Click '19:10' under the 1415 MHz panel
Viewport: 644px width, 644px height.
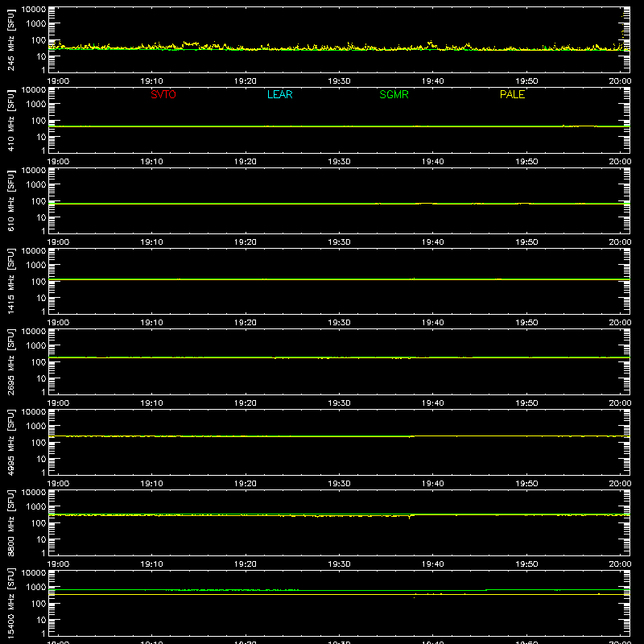[x=151, y=323]
